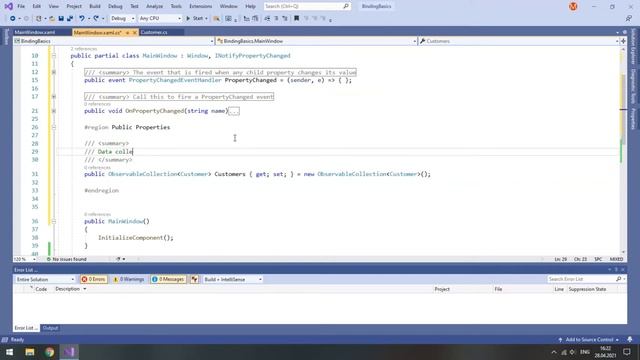Collapse the MainWindow constructor on line 36

point(53,221)
